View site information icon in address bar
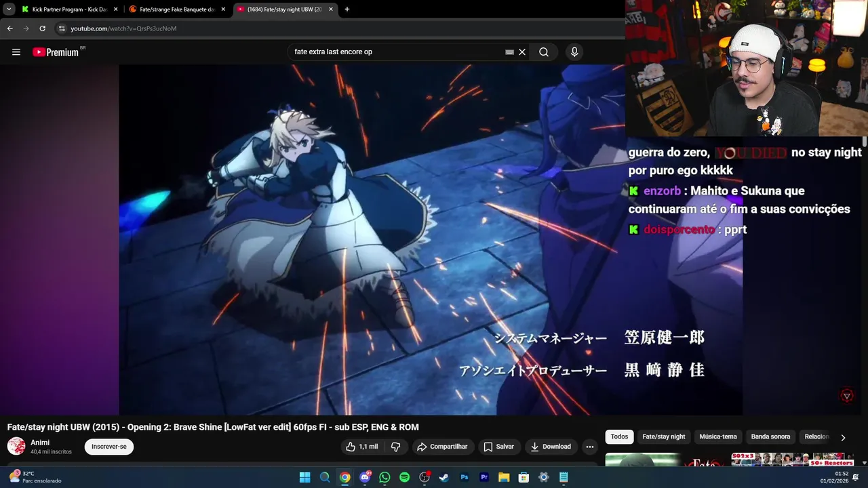The image size is (868, 488). (62, 28)
